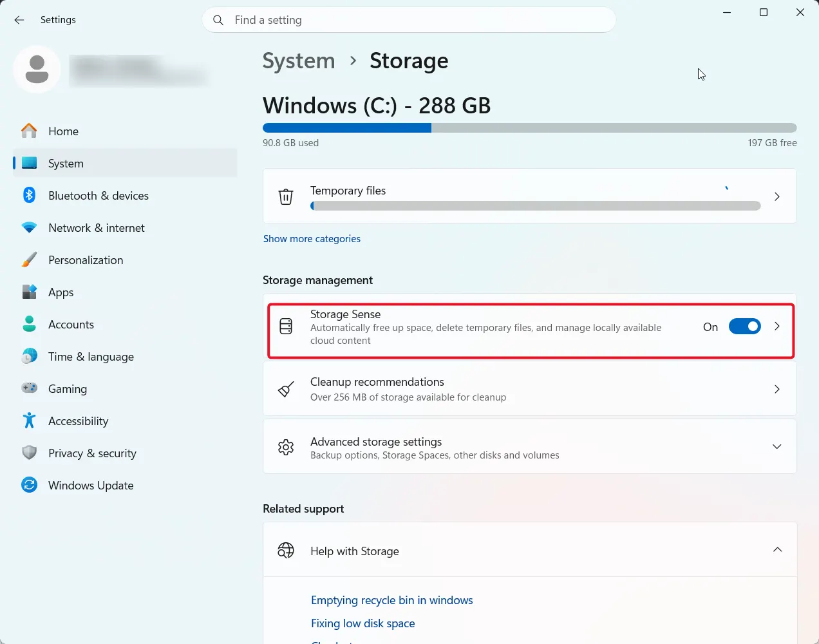Open the Cleanup recommendations card
Image resolution: width=819 pixels, height=644 pixels.
[x=530, y=389]
